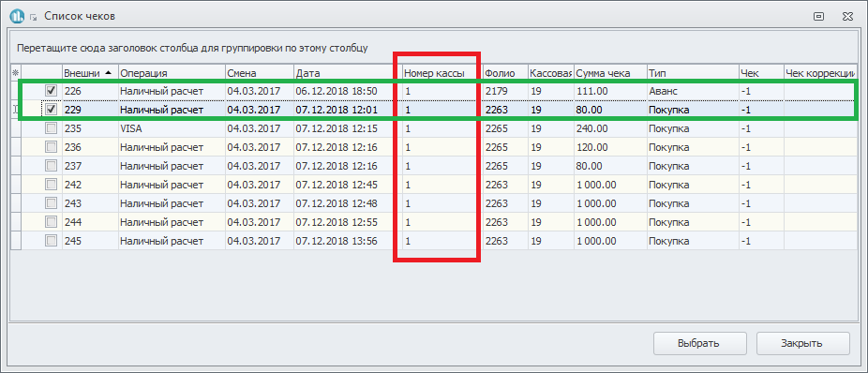The height and width of the screenshot is (373, 868).
Task: Maximize the Список чеков window
Action: tap(818, 17)
